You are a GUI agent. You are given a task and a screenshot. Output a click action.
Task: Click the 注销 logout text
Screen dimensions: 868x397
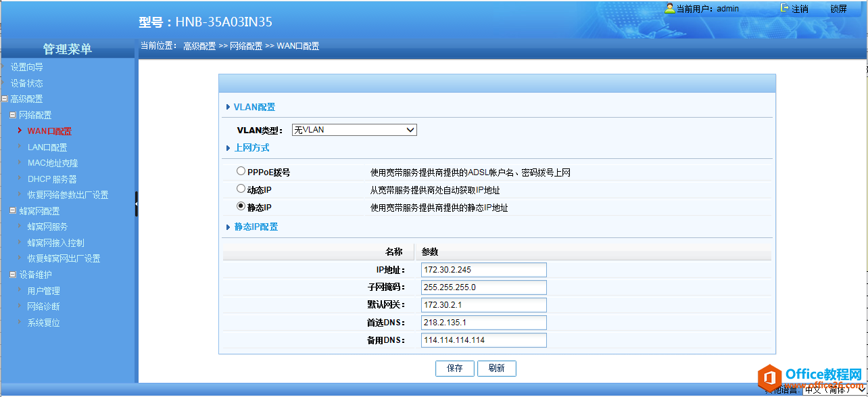800,9
